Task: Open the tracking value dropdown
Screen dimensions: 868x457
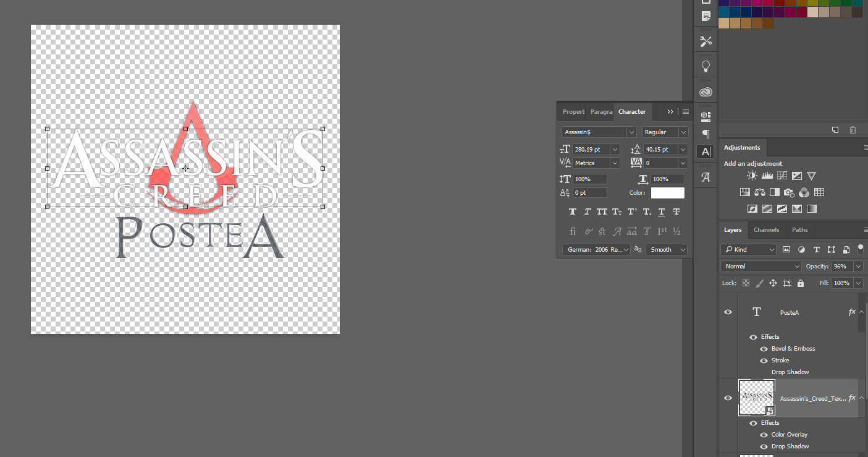Action: 683,163
